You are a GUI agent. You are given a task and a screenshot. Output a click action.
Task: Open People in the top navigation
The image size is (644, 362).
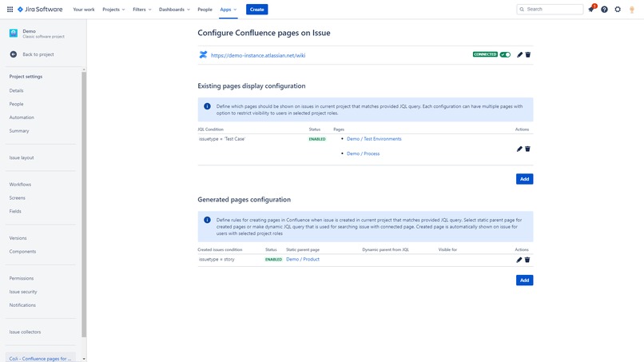click(205, 9)
